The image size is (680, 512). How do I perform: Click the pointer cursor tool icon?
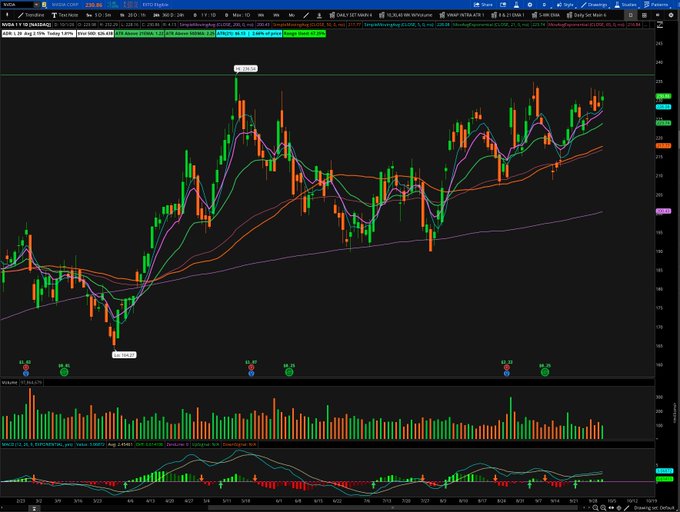click(x=7, y=15)
